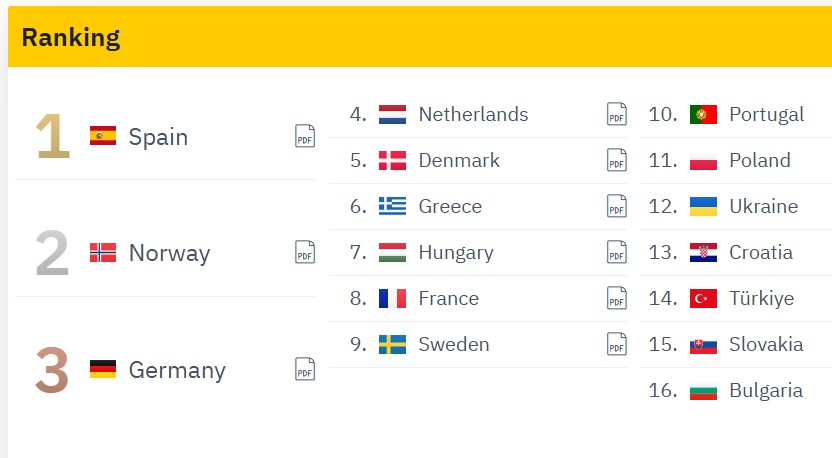
Task: Select the Croatia team name
Action: 761,252
